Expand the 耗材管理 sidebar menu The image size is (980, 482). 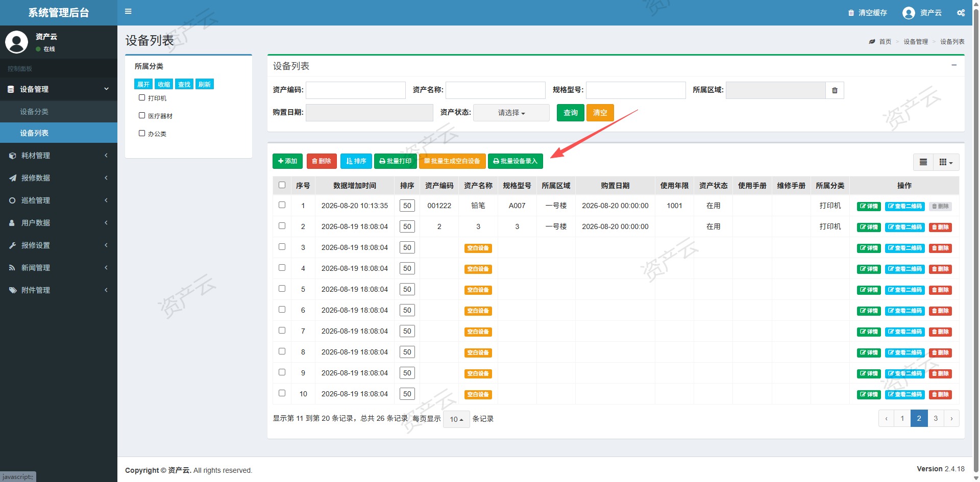(59, 156)
